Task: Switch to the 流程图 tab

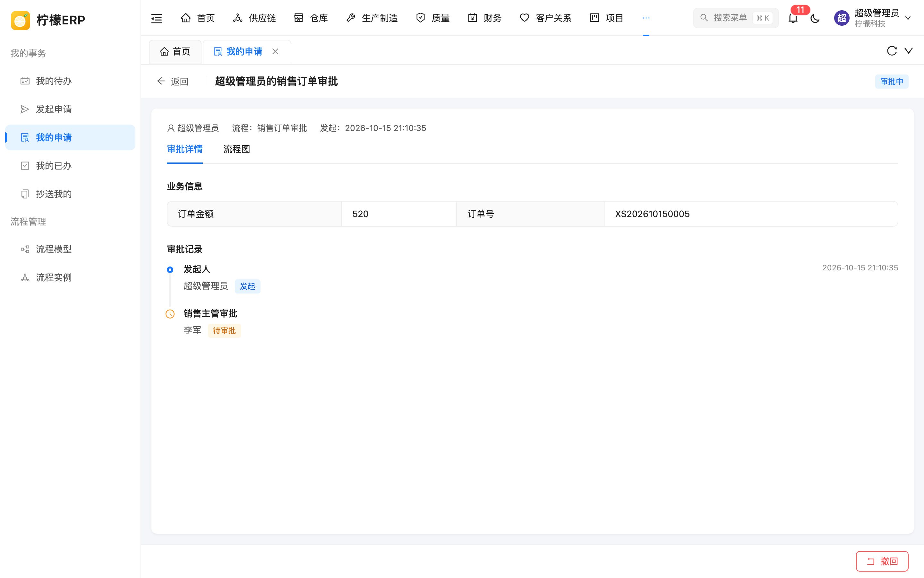Action: coord(237,149)
